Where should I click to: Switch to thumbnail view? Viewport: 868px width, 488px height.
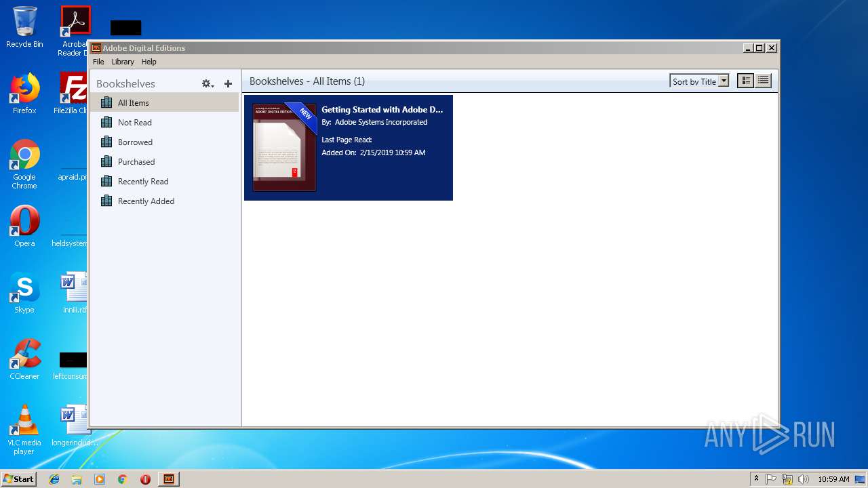tap(745, 81)
